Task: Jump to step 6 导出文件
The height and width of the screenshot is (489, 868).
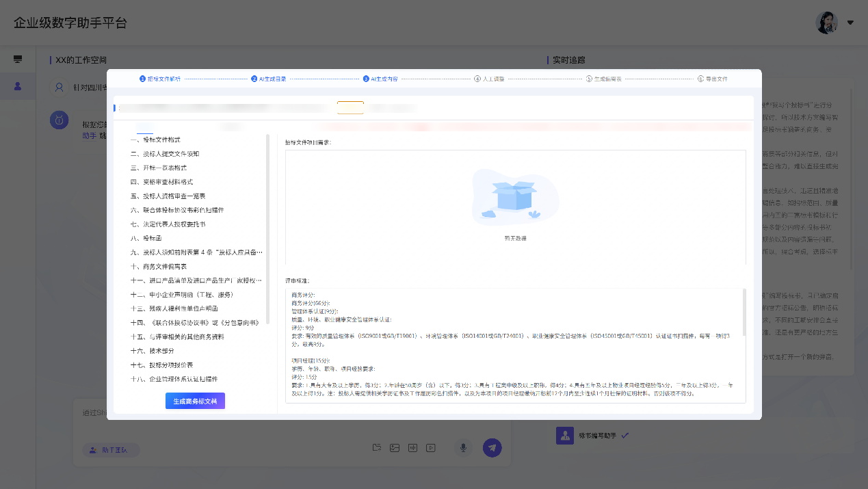Action: click(x=712, y=79)
